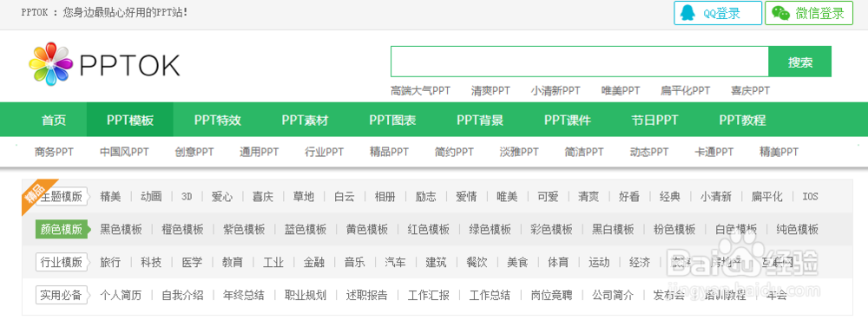Open 通用PPT submenu link
This screenshot has width=868, height=320.
coord(259,152)
